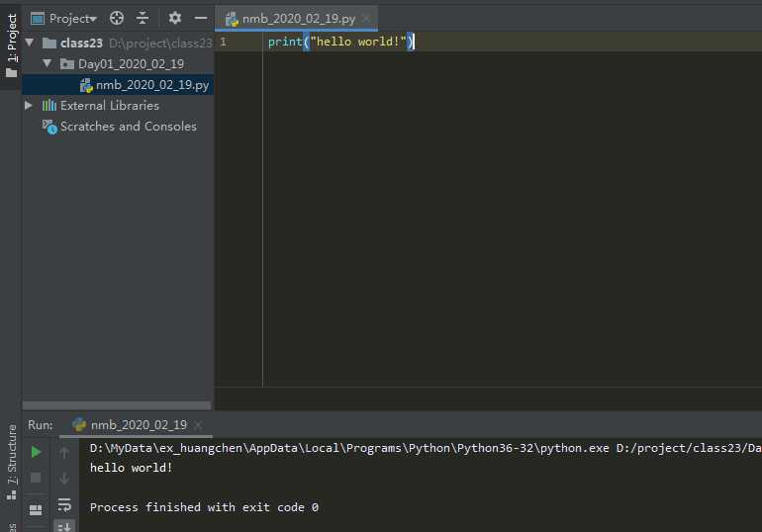The height and width of the screenshot is (532, 762).
Task: Expand External Libraries node
Action: pos(29,106)
